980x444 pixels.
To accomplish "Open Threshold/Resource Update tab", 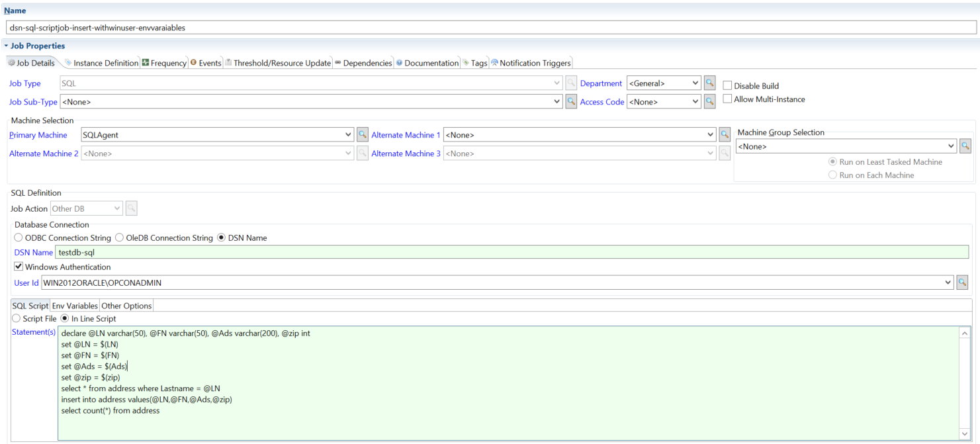I will point(278,63).
